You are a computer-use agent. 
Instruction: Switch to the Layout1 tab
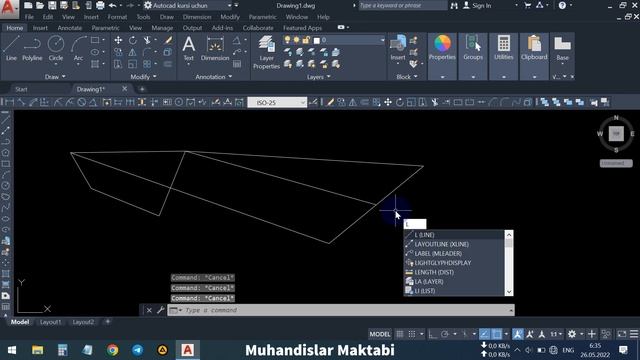(x=51, y=322)
